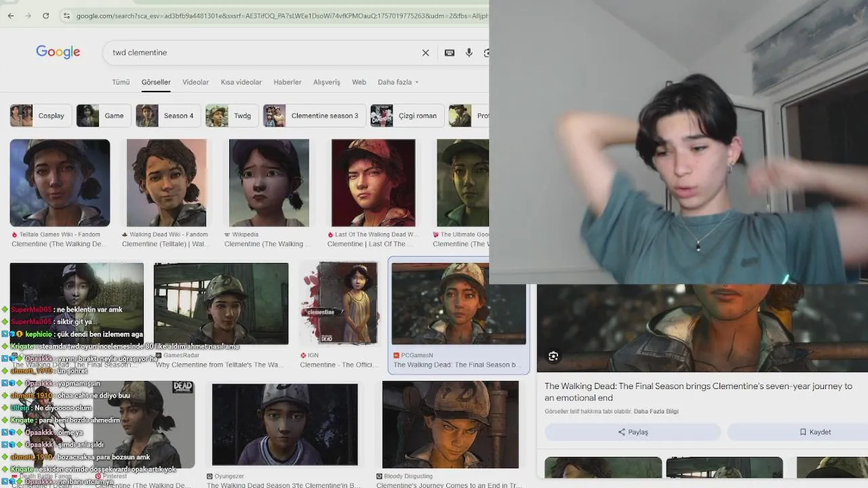Open the Oyungezer Season 3 image
This screenshot has width=868, height=488.
click(285, 425)
